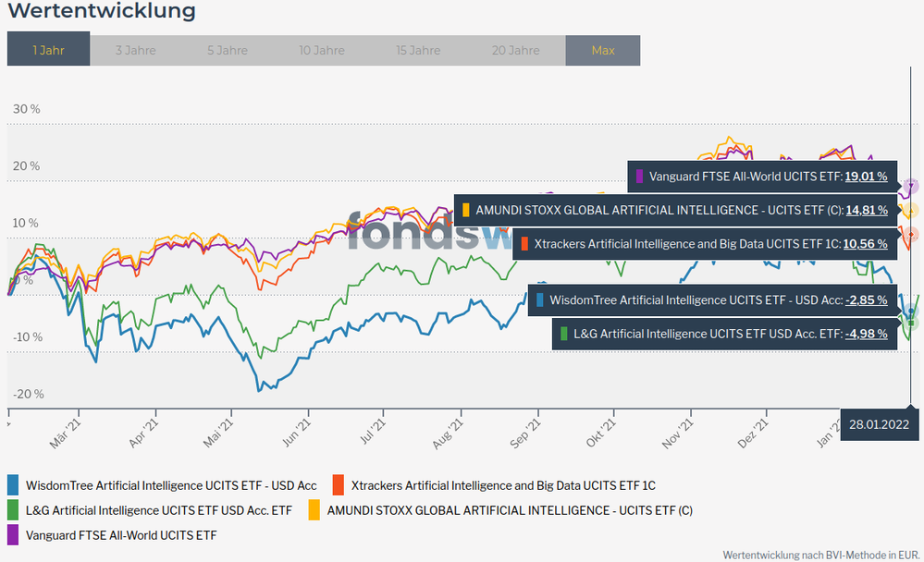
Task: Toggle WisdomTree Artificial Intelligence series in legend
Action: [171, 485]
